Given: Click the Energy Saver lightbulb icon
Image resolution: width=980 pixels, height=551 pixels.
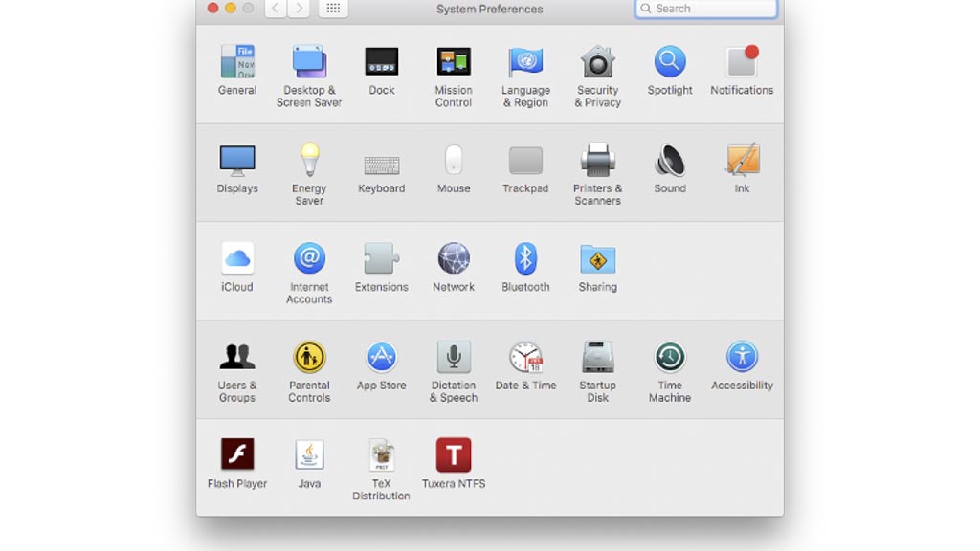Looking at the screenshot, I should pyautogui.click(x=309, y=160).
